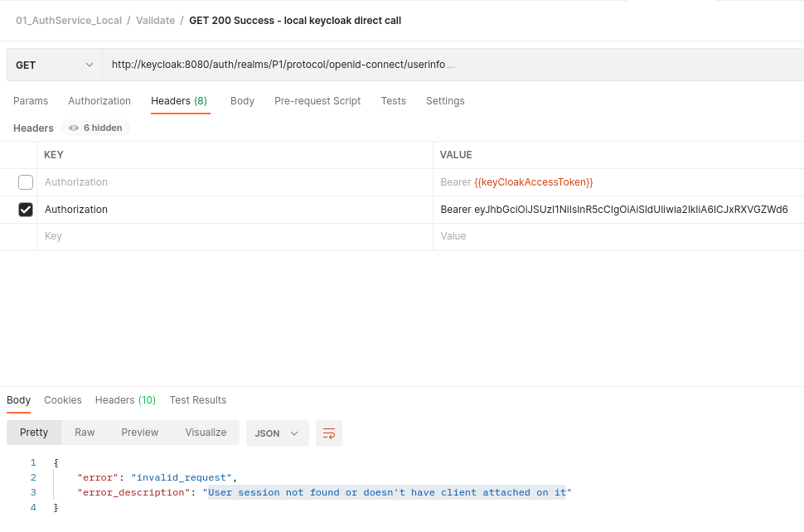This screenshot has height=532, width=804.
Task: Switch response view to Preview
Action: (x=139, y=432)
